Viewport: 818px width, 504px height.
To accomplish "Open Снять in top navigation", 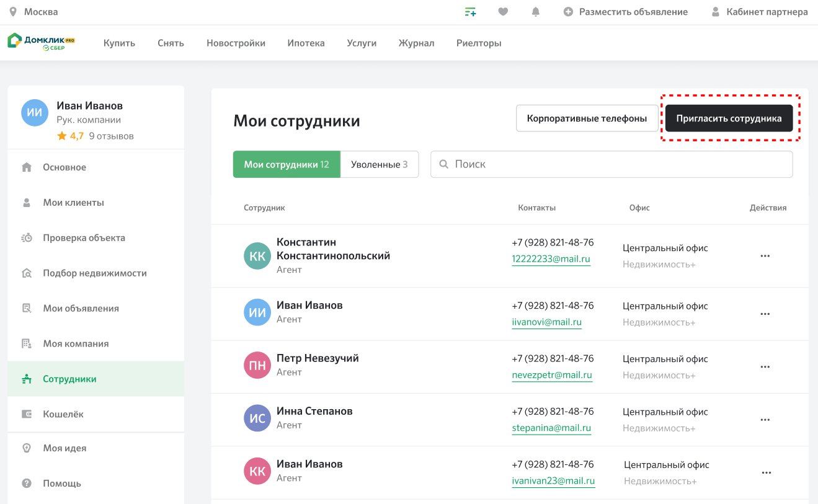I will pyautogui.click(x=171, y=43).
